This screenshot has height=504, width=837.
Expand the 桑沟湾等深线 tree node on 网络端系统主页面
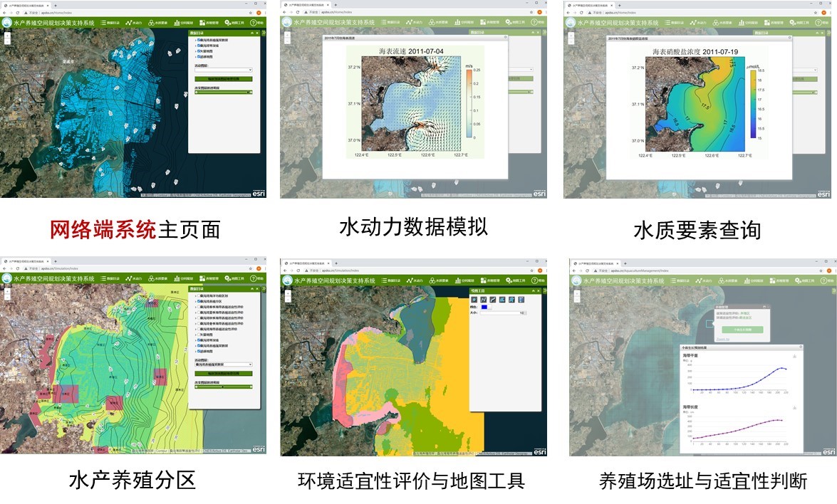coord(194,46)
